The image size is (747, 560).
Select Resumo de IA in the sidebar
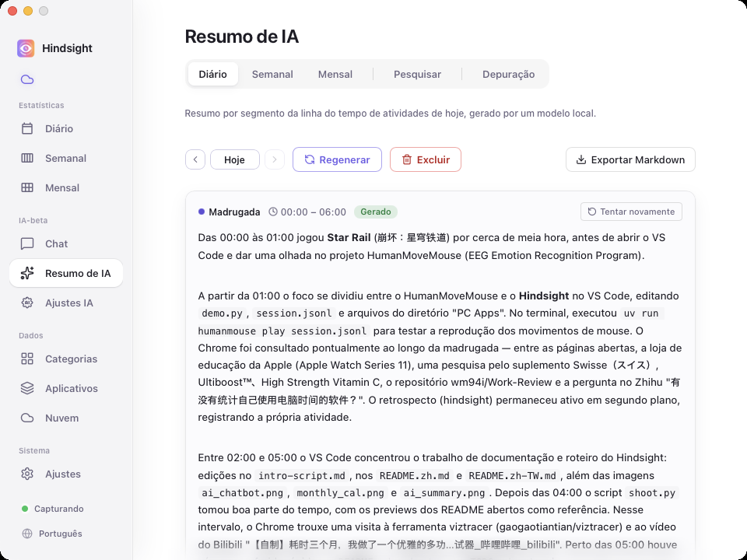point(66,273)
